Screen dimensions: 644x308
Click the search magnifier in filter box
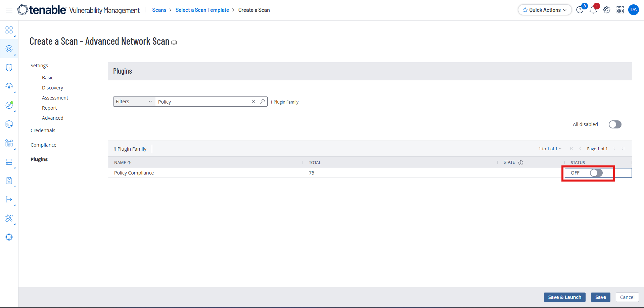262,102
